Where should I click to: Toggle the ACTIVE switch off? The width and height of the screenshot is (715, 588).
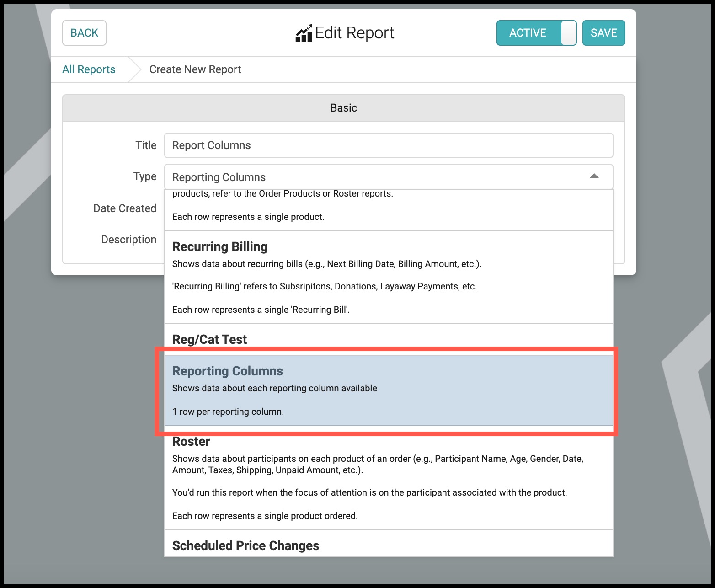click(536, 33)
